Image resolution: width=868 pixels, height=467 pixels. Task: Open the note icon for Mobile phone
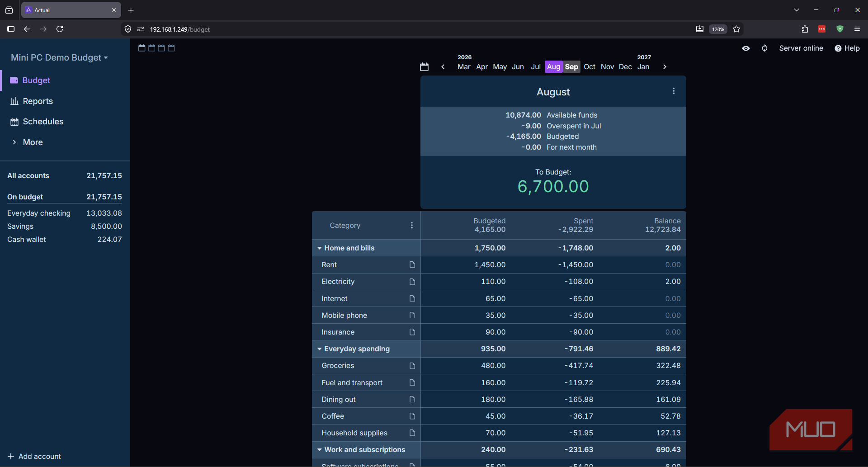[x=412, y=315]
